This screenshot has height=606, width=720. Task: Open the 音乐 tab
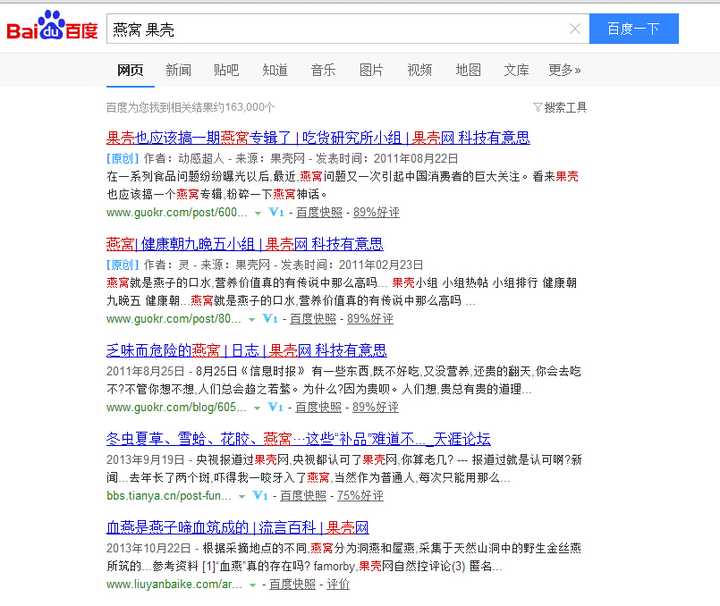[323, 70]
